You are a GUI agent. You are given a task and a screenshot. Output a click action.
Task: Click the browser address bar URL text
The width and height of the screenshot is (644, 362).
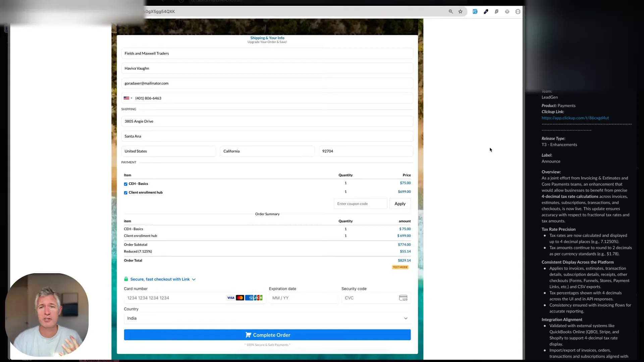click(160, 11)
